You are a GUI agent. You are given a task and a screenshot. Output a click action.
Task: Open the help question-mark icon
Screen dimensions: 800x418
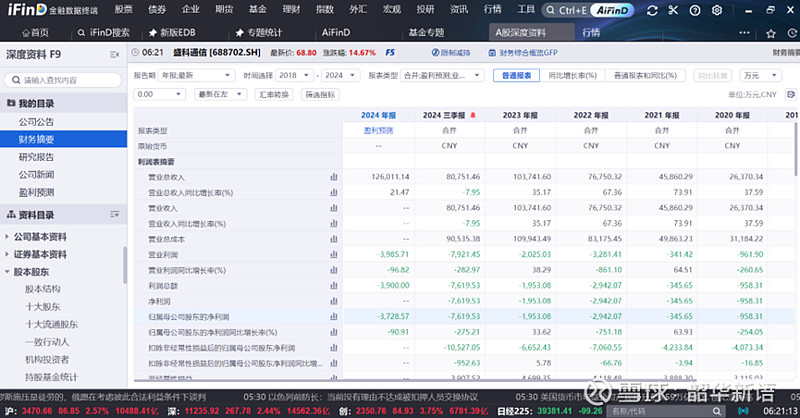click(694, 10)
